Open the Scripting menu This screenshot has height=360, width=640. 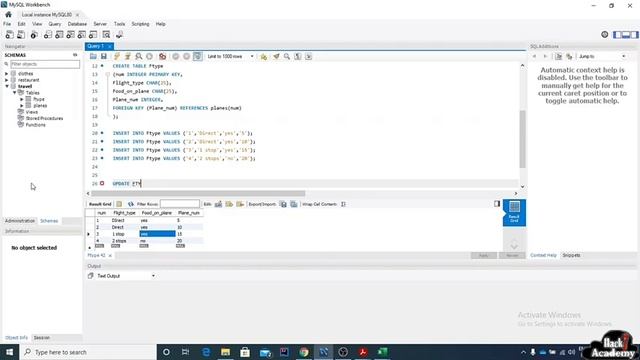click(x=140, y=24)
